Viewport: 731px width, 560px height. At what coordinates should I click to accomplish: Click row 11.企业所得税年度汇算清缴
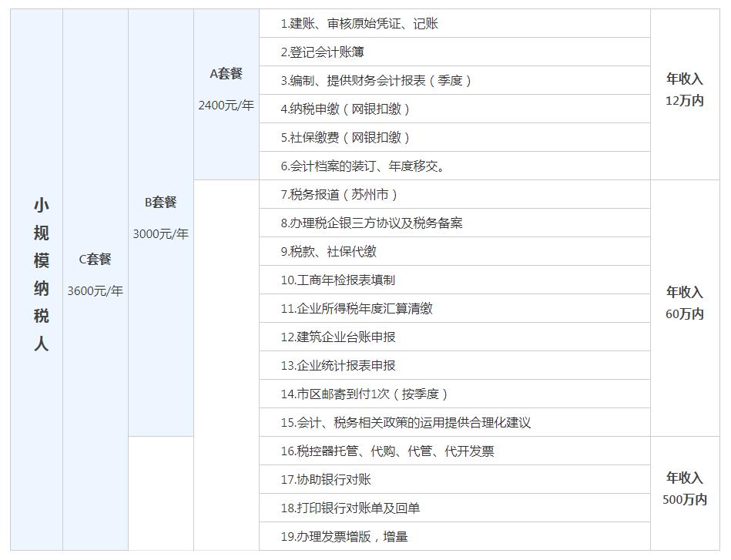coord(454,308)
